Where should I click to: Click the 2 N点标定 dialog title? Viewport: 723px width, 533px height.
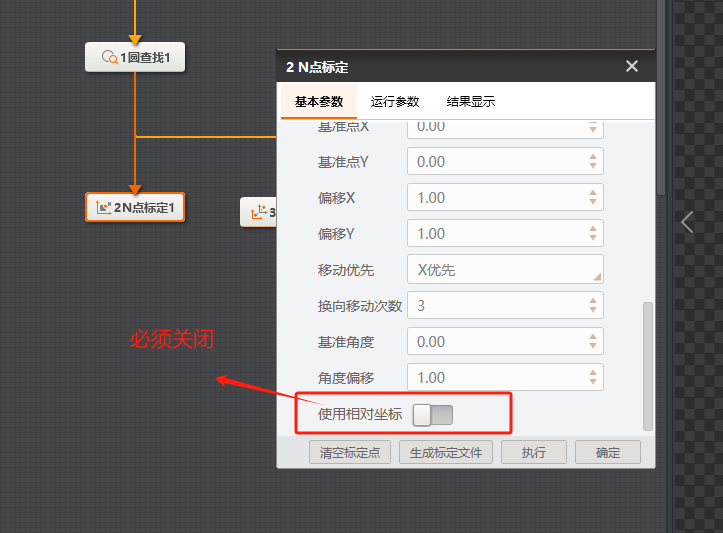(317, 67)
